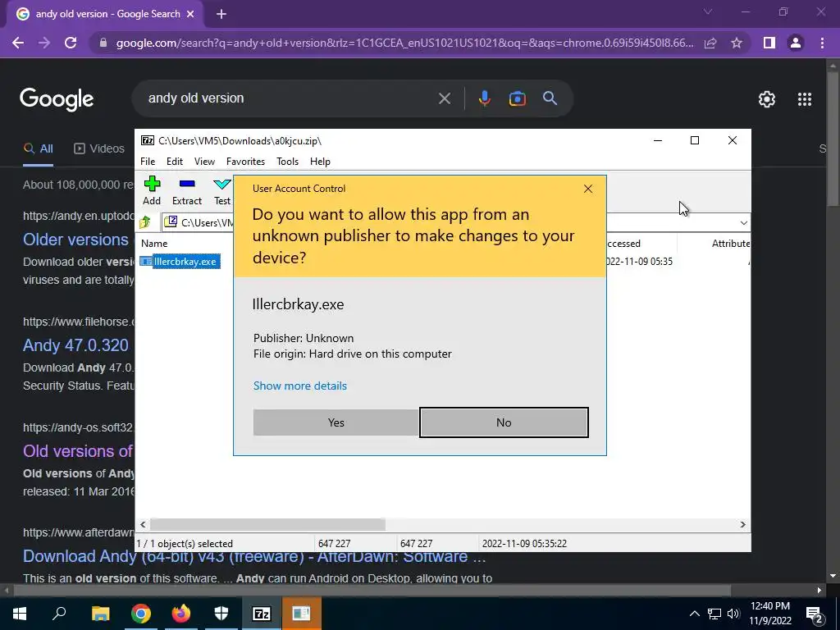This screenshot has height=630, width=840.
Task: Click the Chrome forward arrow
Action: [x=44, y=43]
